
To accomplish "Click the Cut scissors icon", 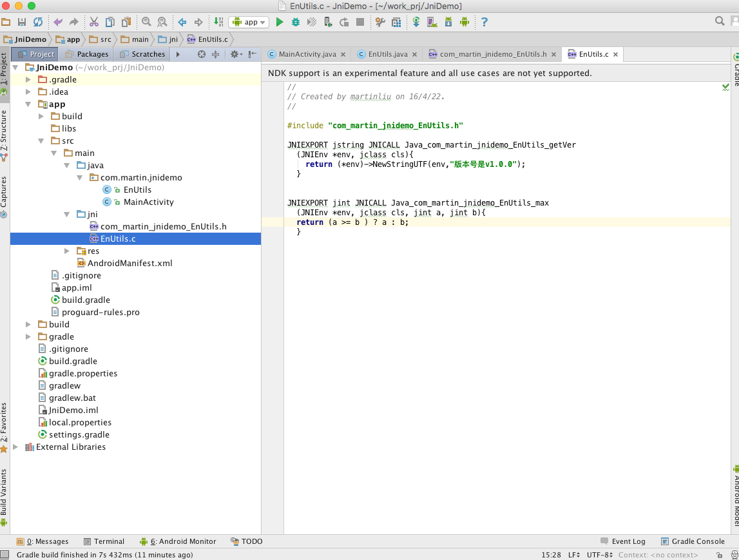I will (93, 22).
